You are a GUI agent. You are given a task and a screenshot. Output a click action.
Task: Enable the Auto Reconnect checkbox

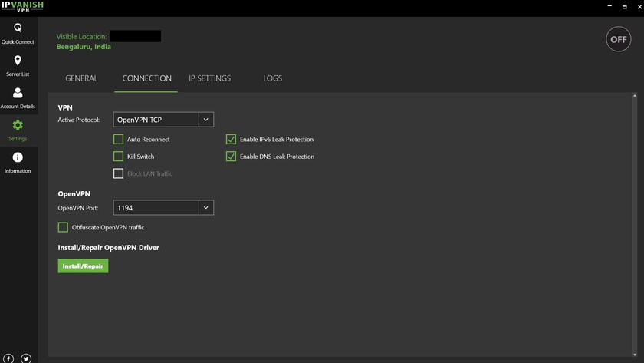[x=118, y=140]
